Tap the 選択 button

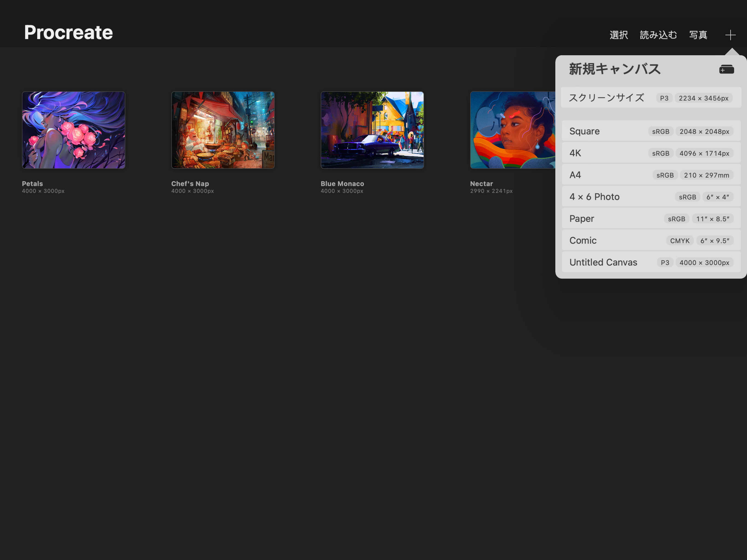pos(619,35)
